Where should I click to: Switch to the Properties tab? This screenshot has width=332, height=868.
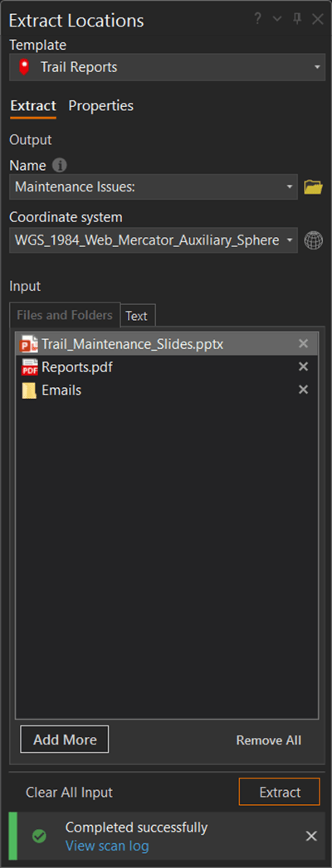101,105
